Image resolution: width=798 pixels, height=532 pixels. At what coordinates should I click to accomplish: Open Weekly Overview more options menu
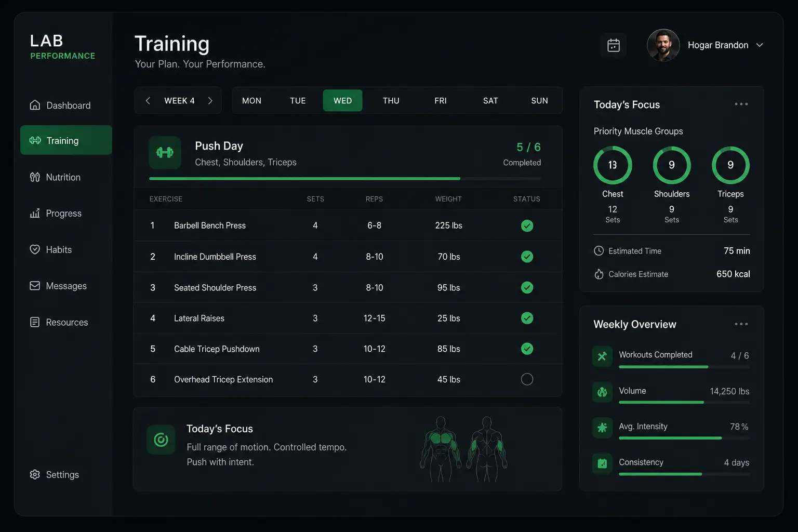(x=741, y=324)
